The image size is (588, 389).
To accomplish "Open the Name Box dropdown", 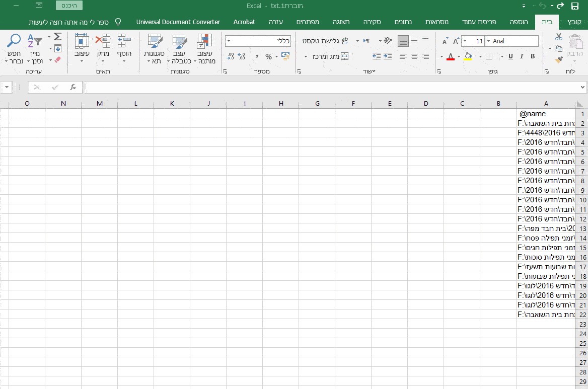I will click(7, 87).
